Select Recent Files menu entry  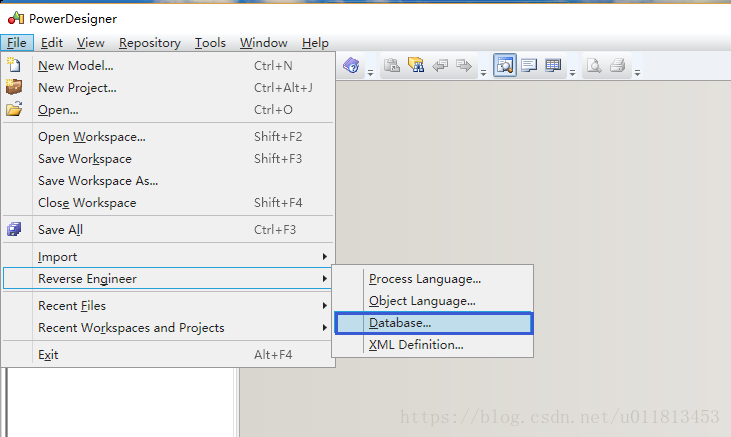(x=168, y=305)
